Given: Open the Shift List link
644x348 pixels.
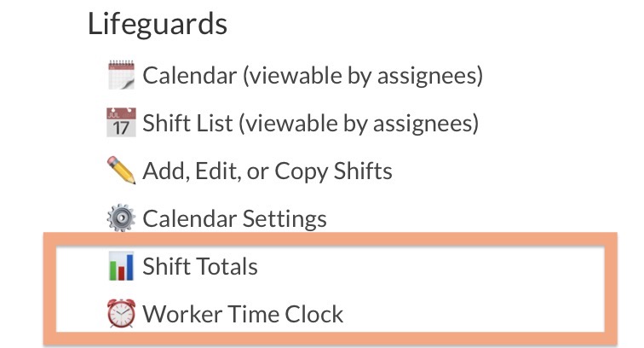Looking at the screenshot, I should pos(187,124).
